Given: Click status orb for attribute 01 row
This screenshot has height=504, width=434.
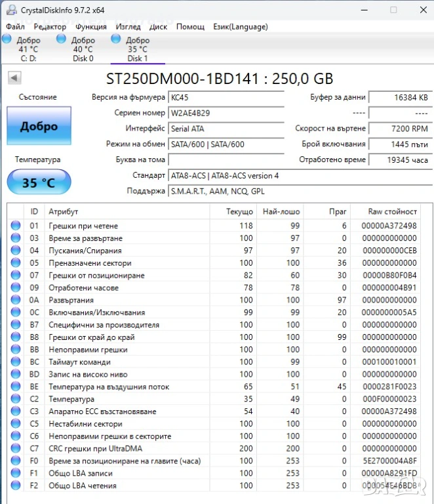Looking at the screenshot, I should click(16, 226).
